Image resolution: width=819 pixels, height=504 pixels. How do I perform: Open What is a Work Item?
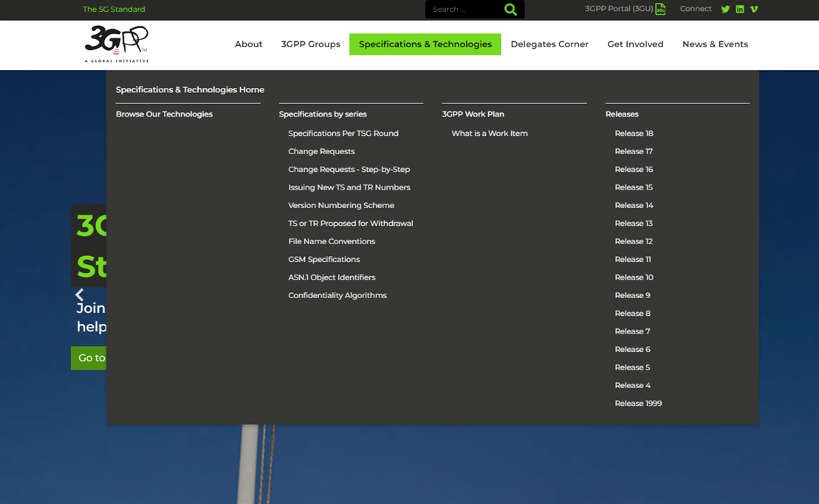pos(490,133)
